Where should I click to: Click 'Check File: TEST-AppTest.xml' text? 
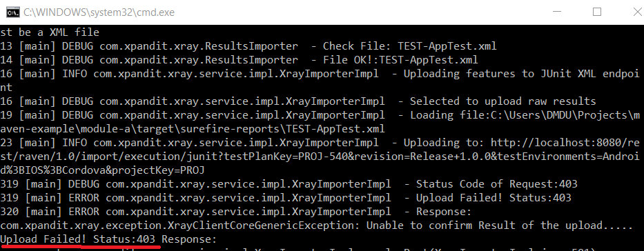410,46
